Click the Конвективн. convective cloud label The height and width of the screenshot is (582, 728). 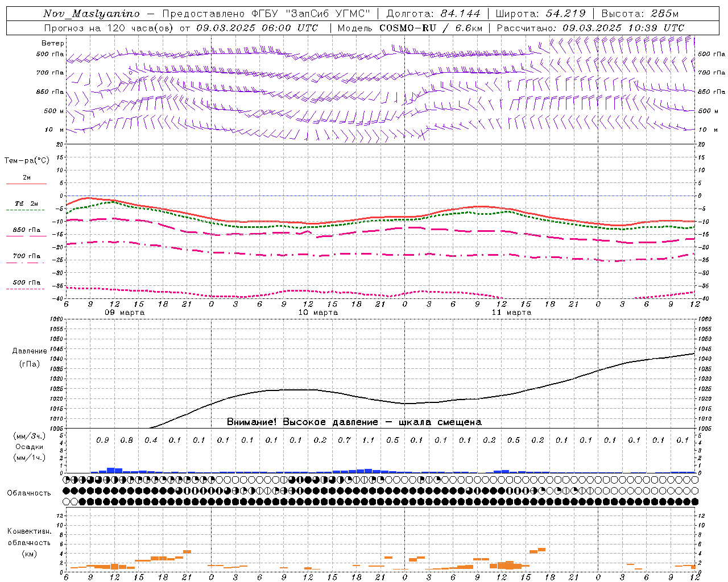tap(30, 531)
